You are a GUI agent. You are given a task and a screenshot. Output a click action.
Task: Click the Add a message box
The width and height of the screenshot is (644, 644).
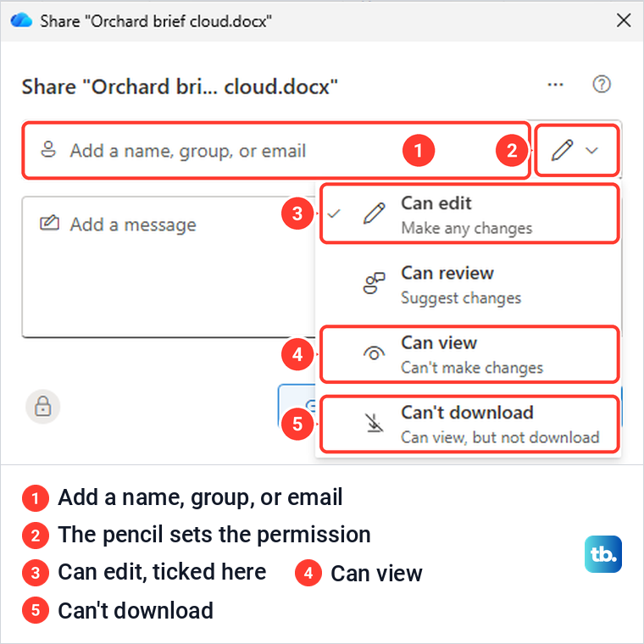pos(169,267)
